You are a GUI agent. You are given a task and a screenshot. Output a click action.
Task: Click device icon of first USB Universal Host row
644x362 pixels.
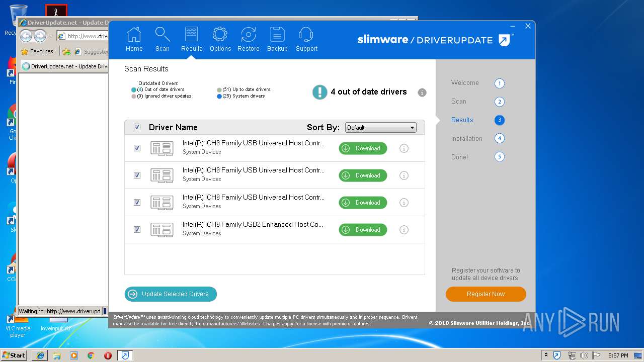coord(162,148)
